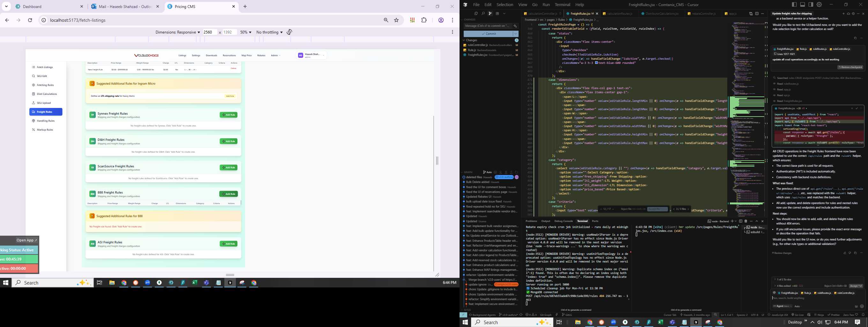The height and width of the screenshot is (327, 868).
Task: Open the Extensions view icon in Cursor
Action: [498, 14]
